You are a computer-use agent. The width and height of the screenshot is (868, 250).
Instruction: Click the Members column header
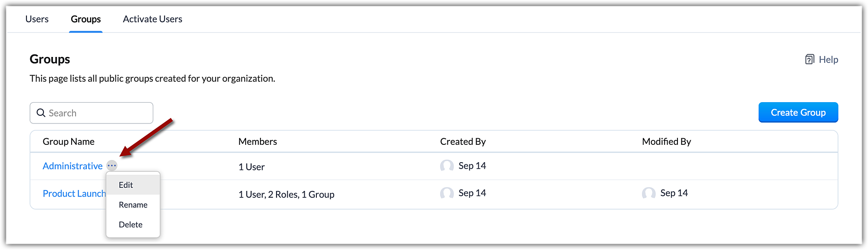tap(257, 142)
